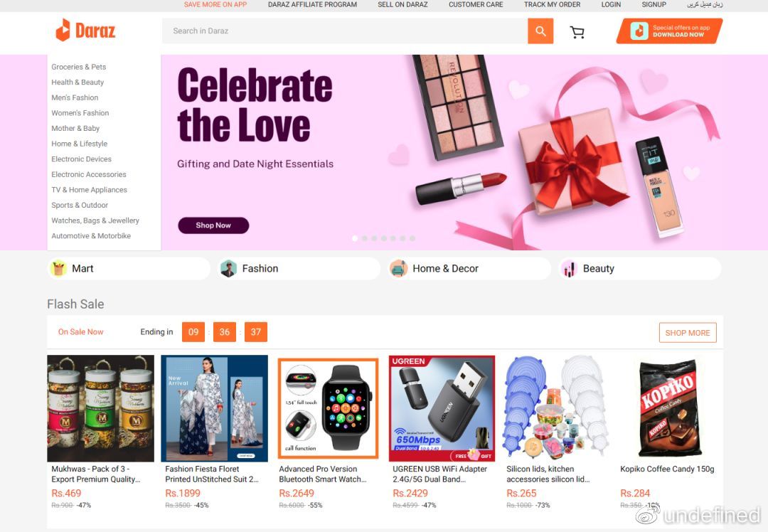Screen dimensions: 768x532
Task: Open the Kopiko Coffee Candy product thumbnail
Action: pos(669,408)
